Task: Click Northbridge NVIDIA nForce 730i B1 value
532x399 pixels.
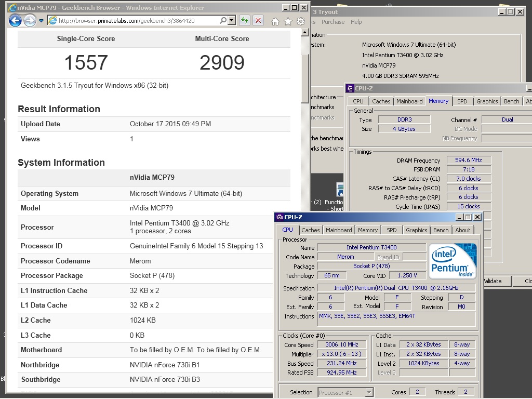Action: (x=165, y=365)
